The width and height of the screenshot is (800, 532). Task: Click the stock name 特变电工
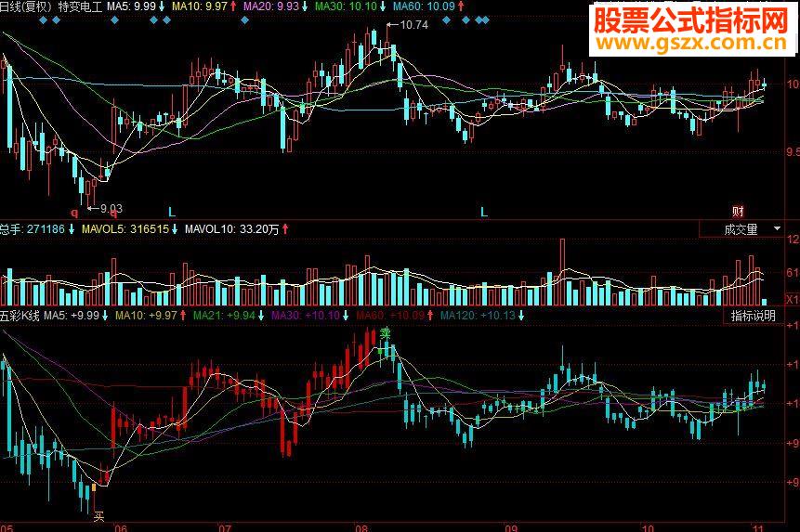pyautogui.click(x=80, y=6)
